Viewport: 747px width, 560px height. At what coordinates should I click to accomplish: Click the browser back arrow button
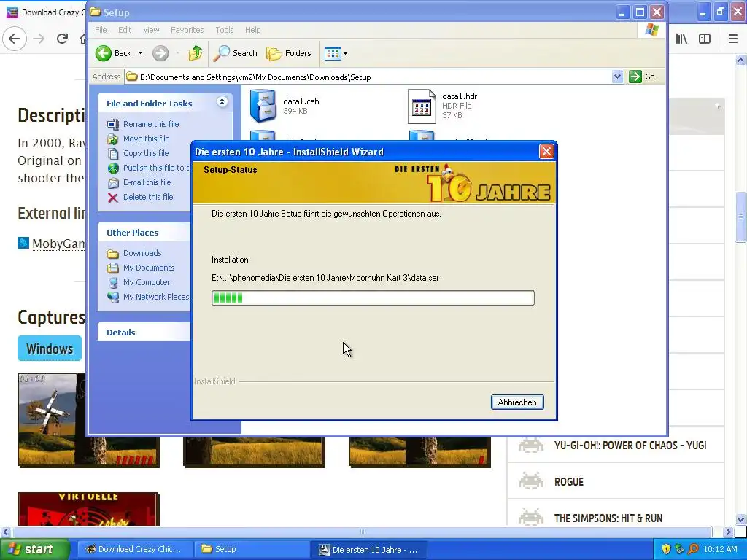coord(15,39)
